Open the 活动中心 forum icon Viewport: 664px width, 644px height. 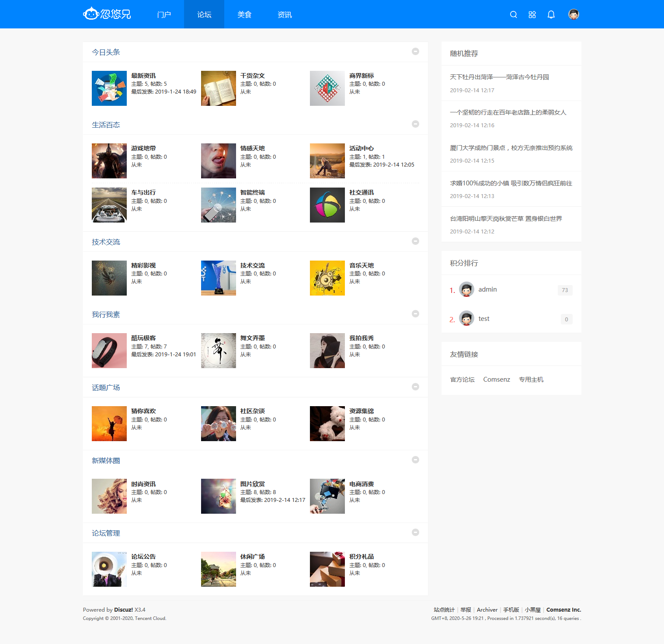[327, 161]
